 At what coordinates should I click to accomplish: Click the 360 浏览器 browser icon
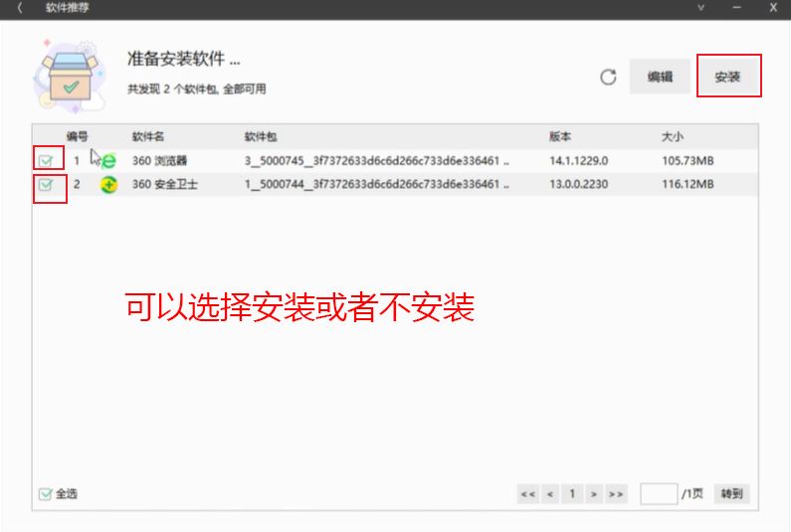coord(108,160)
